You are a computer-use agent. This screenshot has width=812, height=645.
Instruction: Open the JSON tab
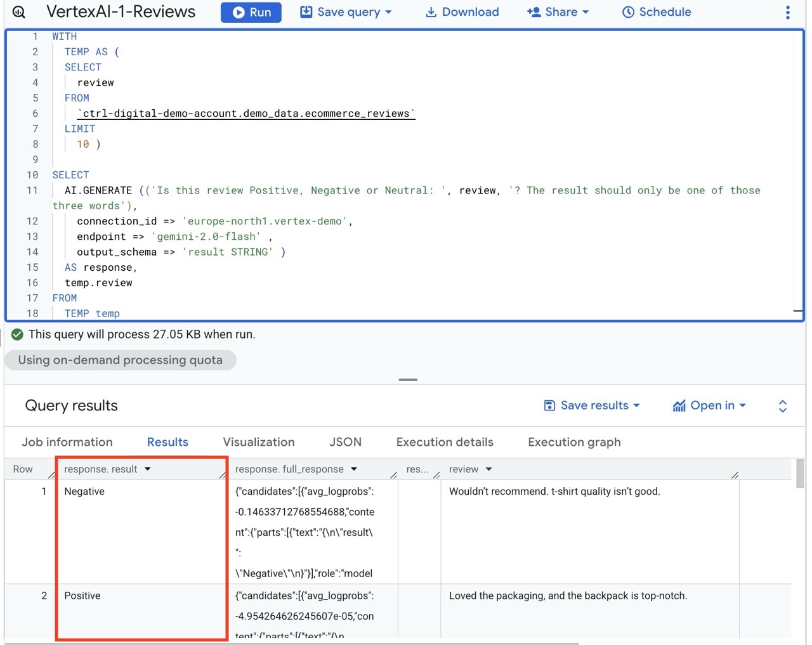(345, 442)
